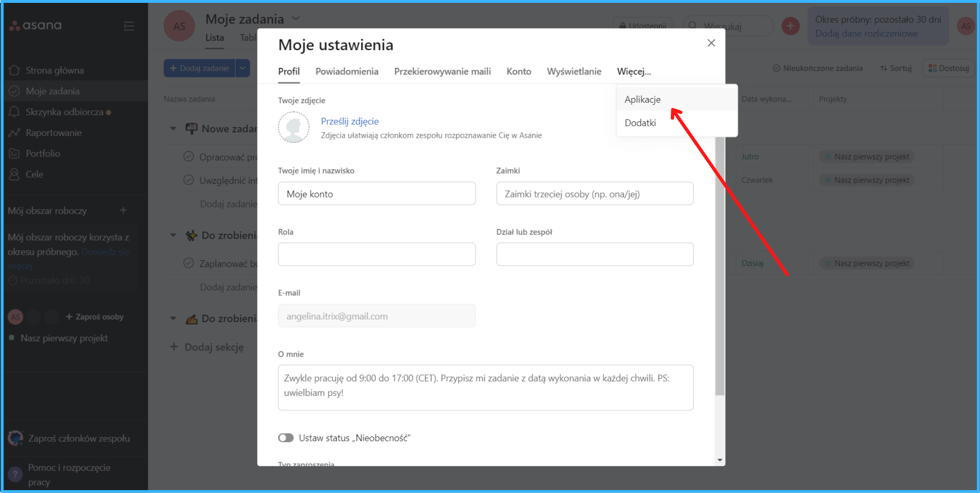Click the Zaimki input field
Image resolution: width=980 pixels, height=493 pixels.
click(594, 194)
